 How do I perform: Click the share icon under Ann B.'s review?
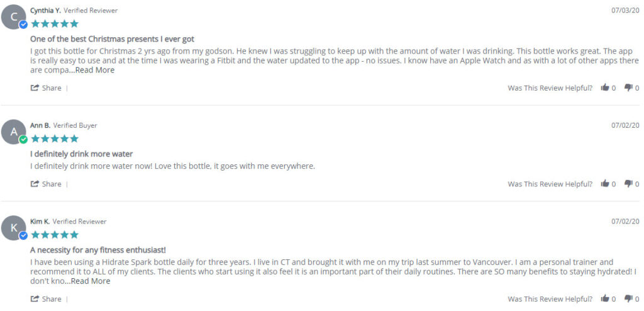coord(35,183)
